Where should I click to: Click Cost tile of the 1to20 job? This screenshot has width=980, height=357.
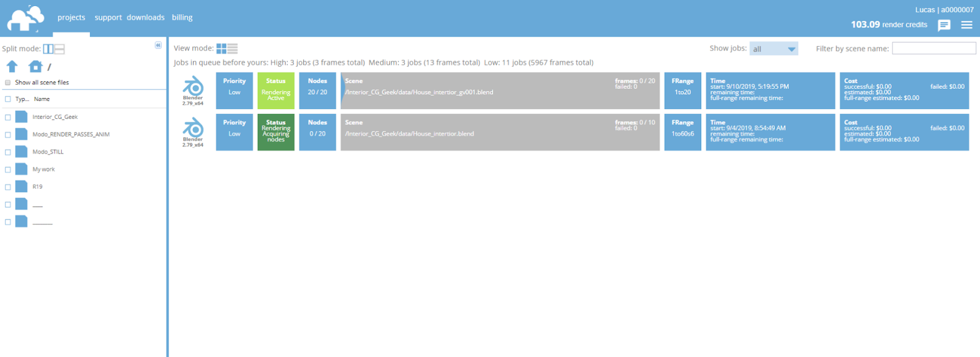pyautogui.click(x=905, y=91)
